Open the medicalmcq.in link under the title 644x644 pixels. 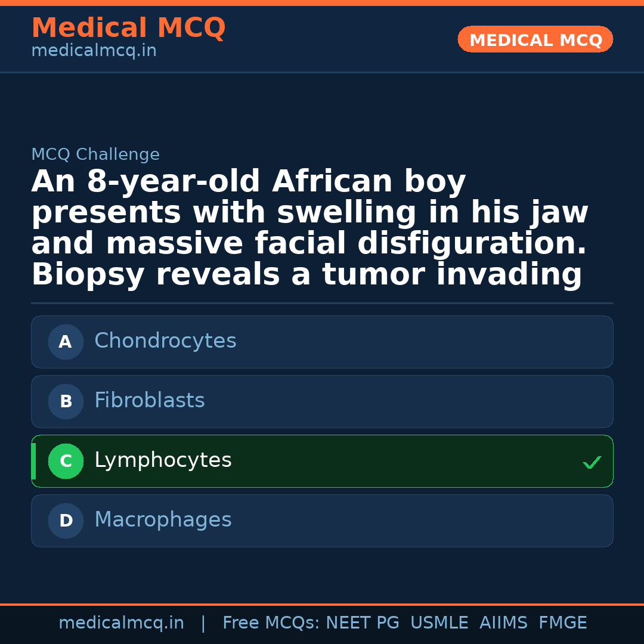click(x=94, y=51)
